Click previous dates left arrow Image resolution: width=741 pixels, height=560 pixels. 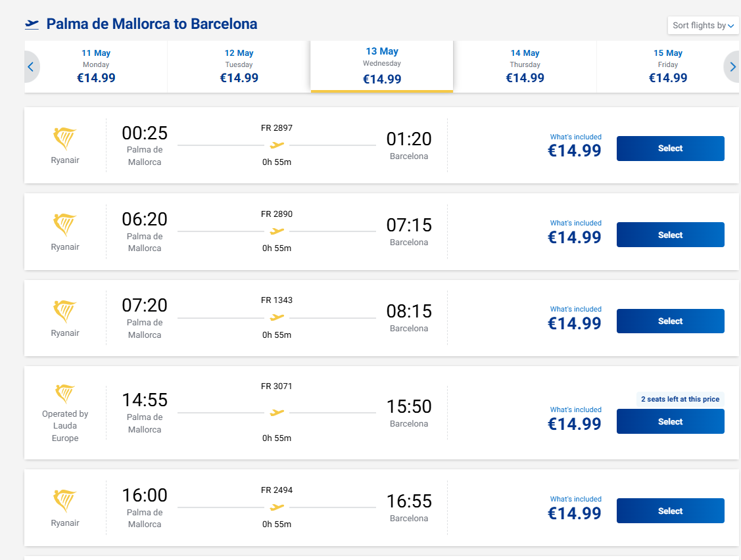31,66
